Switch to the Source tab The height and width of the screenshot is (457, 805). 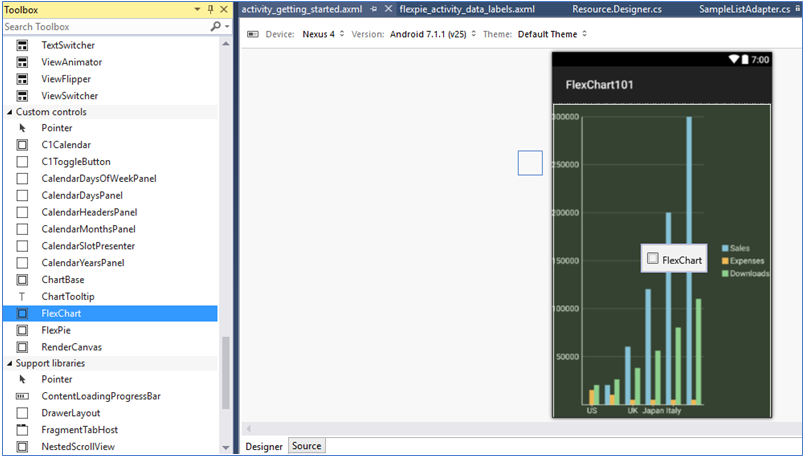click(x=306, y=446)
